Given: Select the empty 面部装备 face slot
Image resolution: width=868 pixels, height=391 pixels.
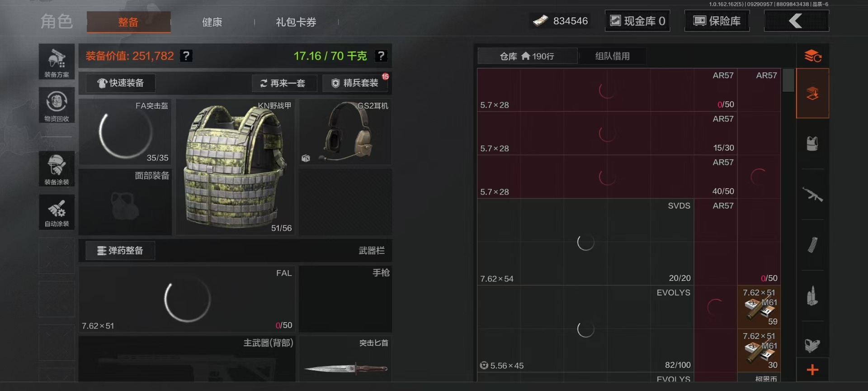Looking at the screenshot, I should [x=125, y=202].
